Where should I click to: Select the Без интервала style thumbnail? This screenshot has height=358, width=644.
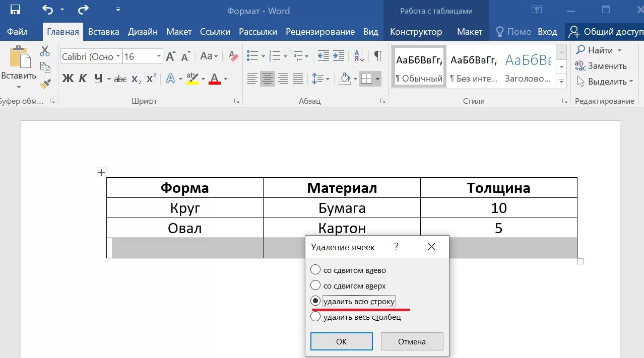[474, 67]
